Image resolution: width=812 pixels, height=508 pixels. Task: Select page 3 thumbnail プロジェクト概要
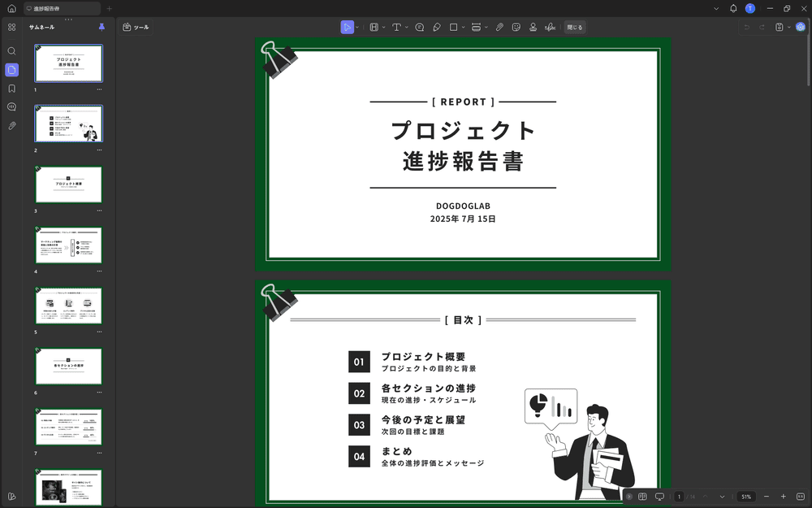[x=68, y=185]
